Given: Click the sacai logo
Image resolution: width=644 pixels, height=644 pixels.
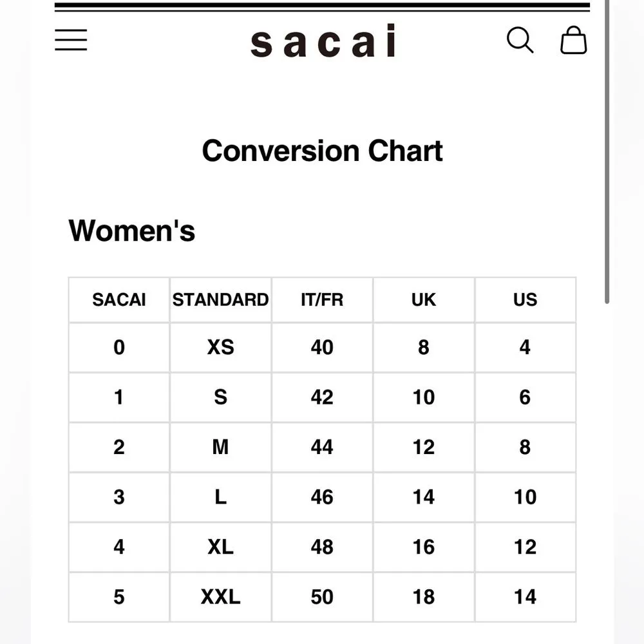Looking at the screenshot, I should pyautogui.click(x=323, y=41).
